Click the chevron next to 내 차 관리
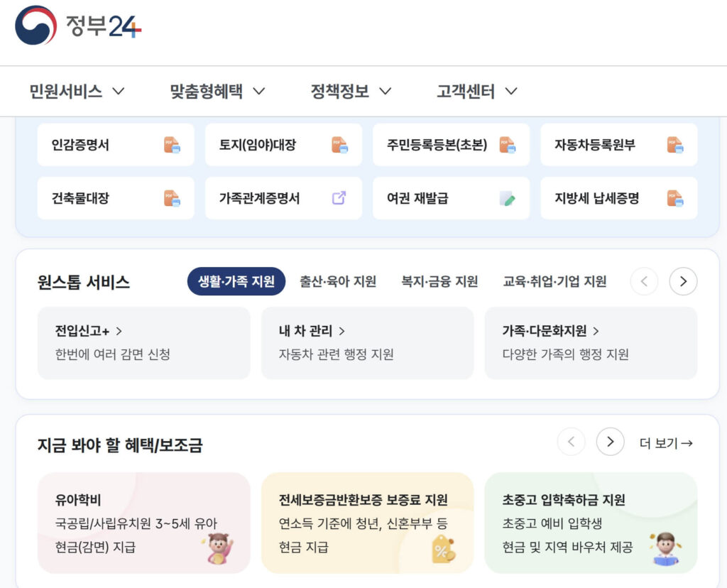727x588 pixels. point(341,331)
